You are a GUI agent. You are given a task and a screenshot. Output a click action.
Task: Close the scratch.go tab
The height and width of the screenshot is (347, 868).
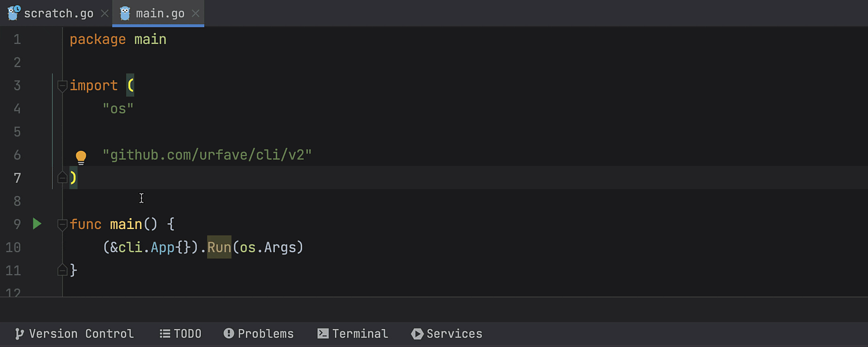[104, 13]
